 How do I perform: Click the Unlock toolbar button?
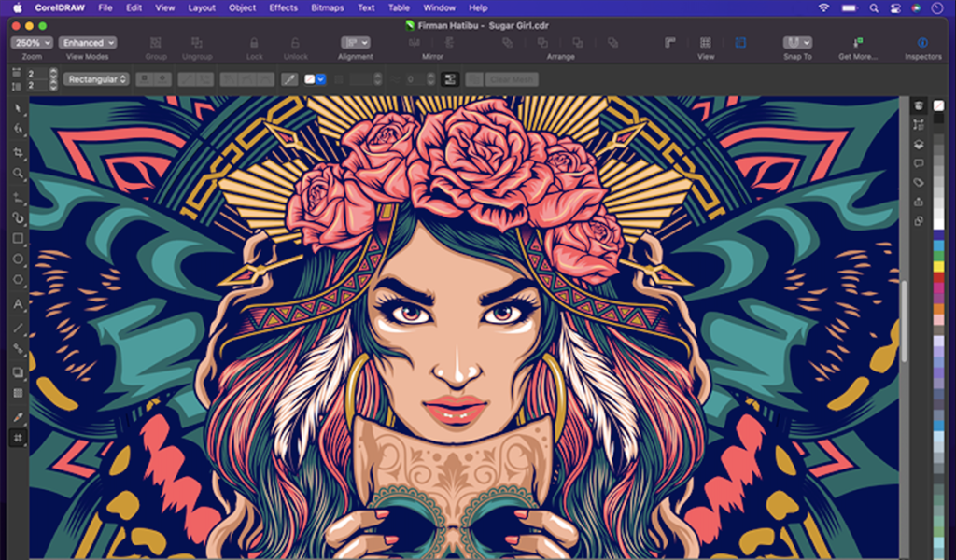click(x=295, y=48)
